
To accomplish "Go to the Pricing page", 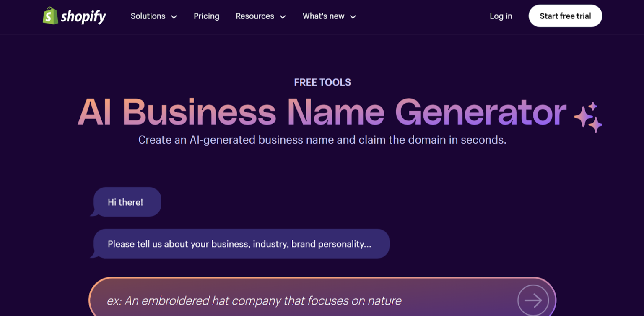I will point(206,16).
